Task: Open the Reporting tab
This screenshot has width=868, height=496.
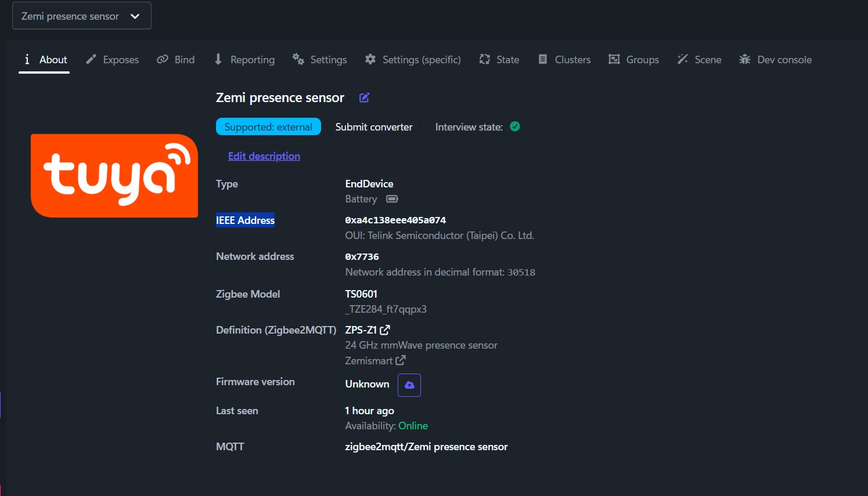Action: click(x=244, y=60)
